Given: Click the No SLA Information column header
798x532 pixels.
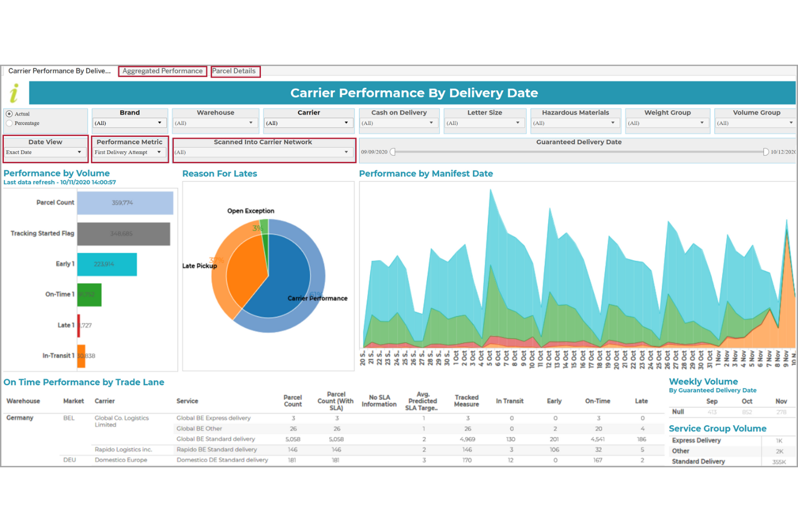Looking at the screenshot, I should 379,402.
